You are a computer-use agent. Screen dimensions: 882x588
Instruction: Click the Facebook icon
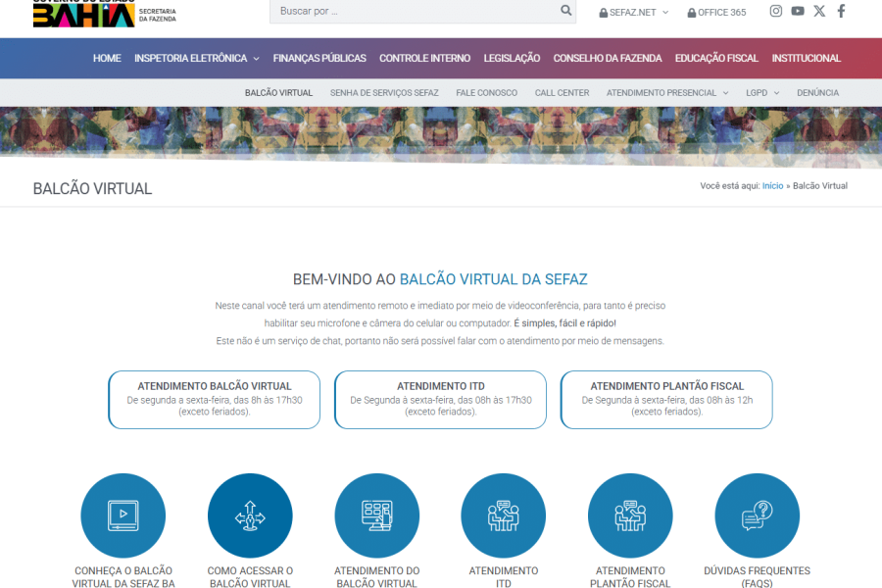coord(841,11)
